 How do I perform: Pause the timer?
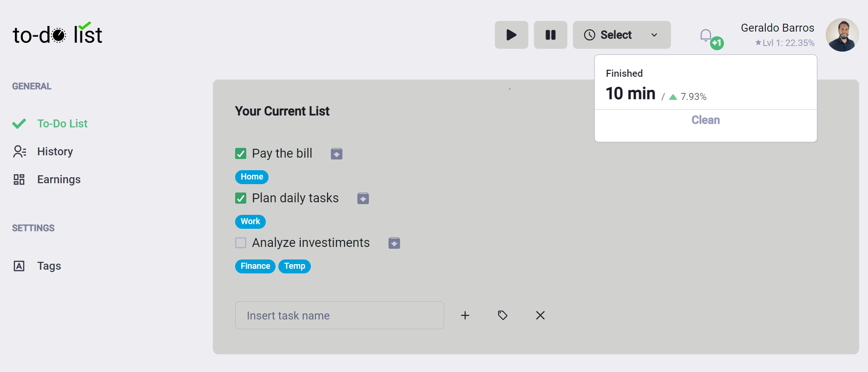550,35
